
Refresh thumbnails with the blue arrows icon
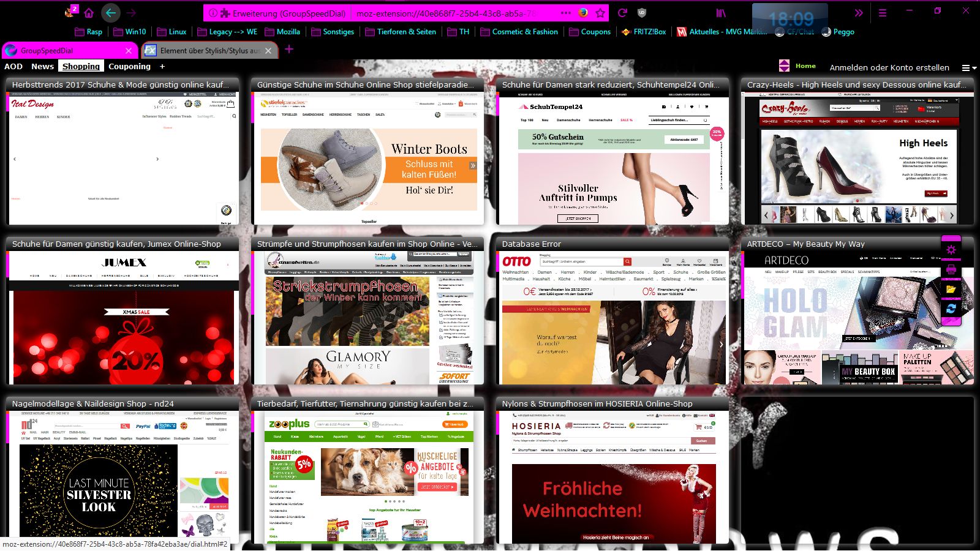[x=951, y=309]
